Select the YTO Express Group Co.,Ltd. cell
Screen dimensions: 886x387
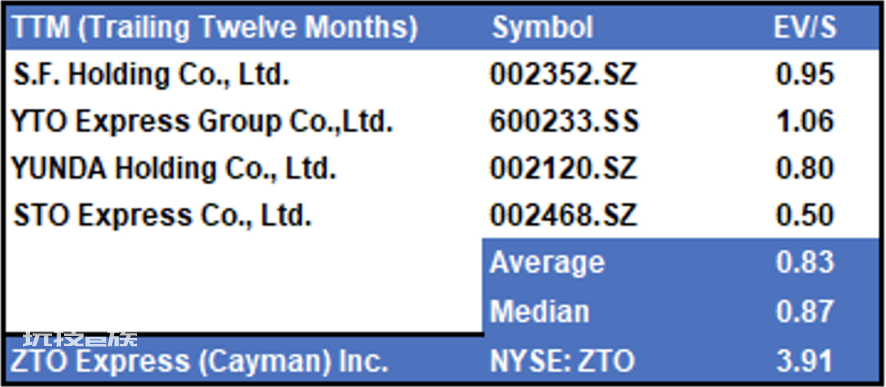click(x=202, y=122)
